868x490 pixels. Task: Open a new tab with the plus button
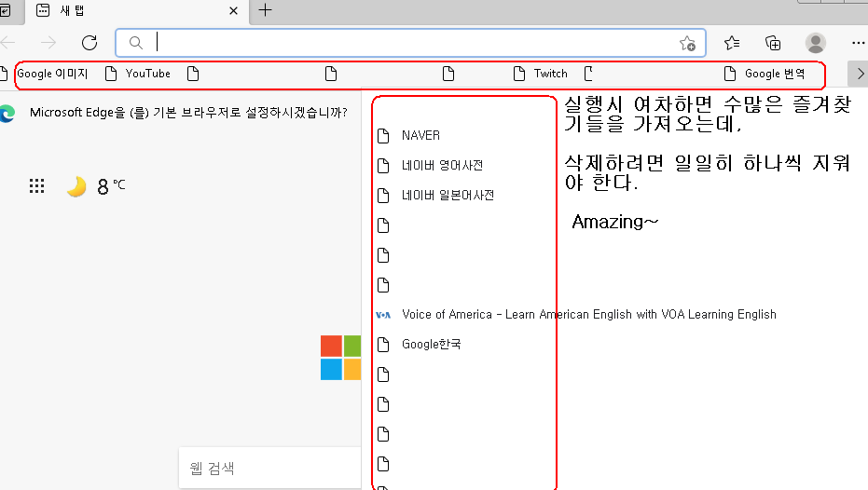(x=265, y=10)
